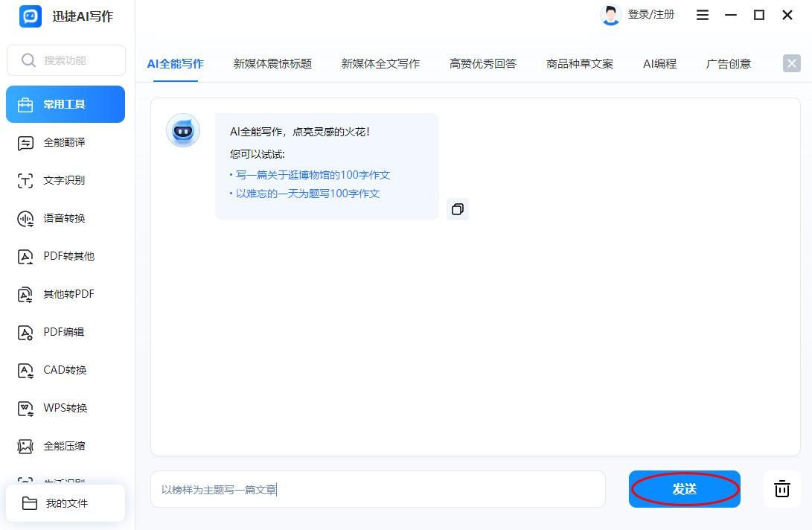
Task: Try suggestion 以难忘的一天为题写100字作文
Action: 307,194
